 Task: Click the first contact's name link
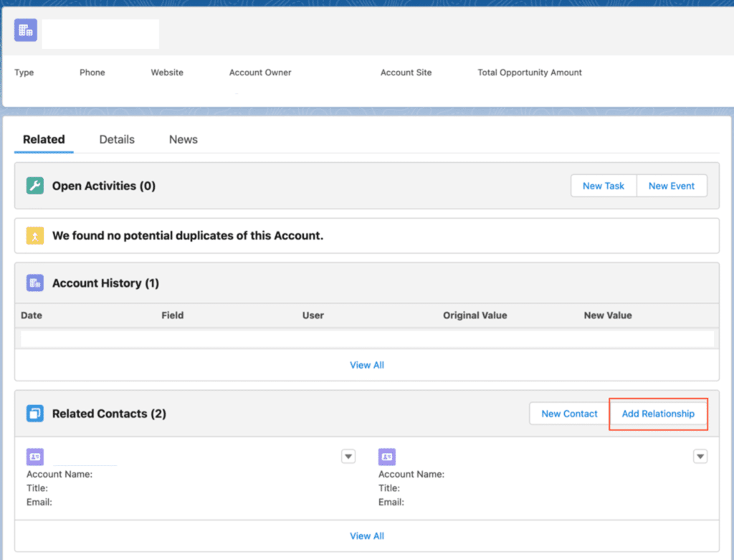click(85, 460)
